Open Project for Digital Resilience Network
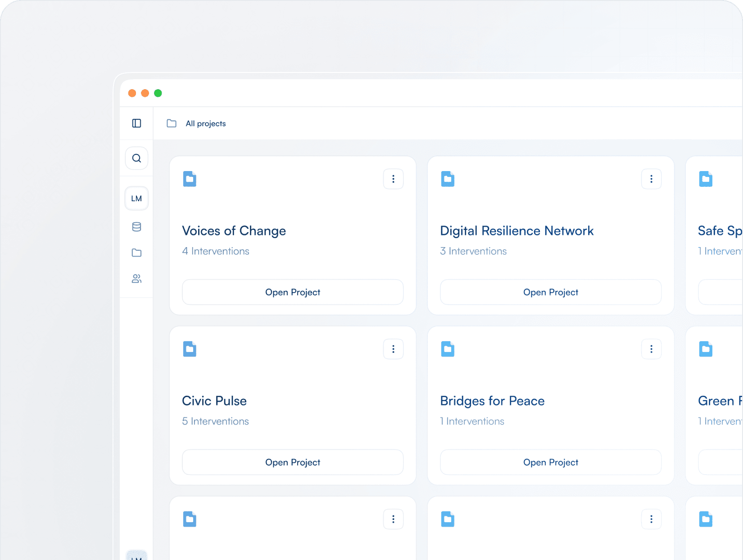Image resolution: width=743 pixels, height=560 pixels. [x=551, y=292]
